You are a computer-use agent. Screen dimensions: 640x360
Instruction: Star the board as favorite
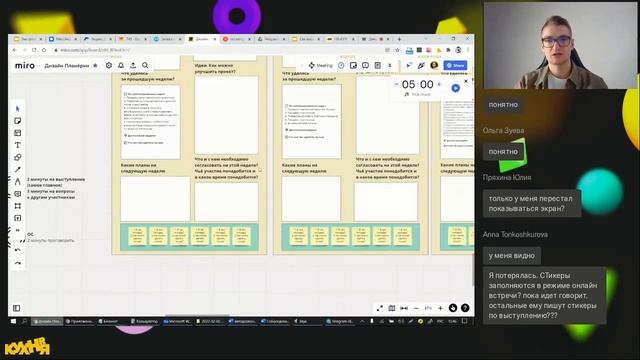tap(96, 65)
